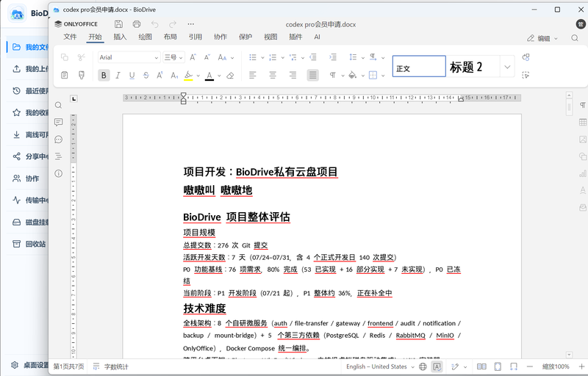Save the document with the floppy icon
This screenshot has height=376, width=588.
(x=118, y=24)
